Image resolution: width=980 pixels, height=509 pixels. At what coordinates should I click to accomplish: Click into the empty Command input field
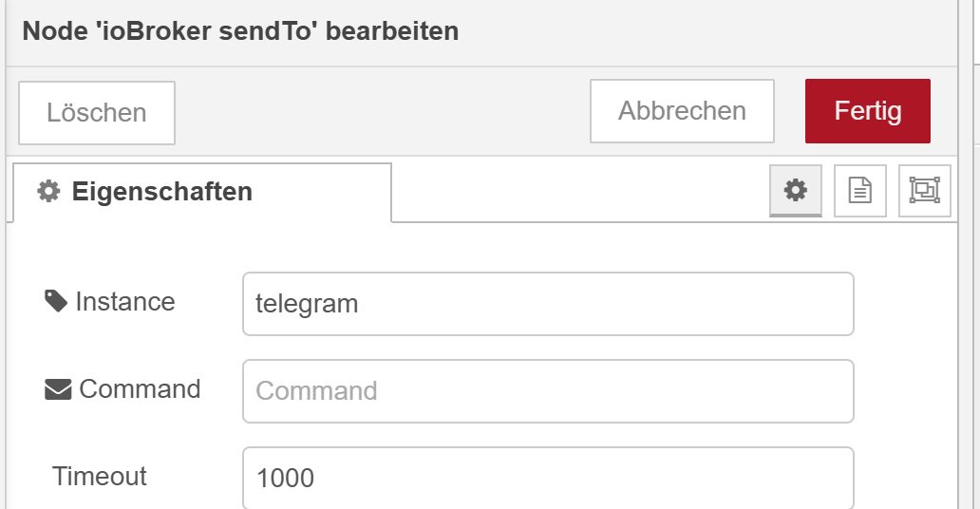coord(548,391)
